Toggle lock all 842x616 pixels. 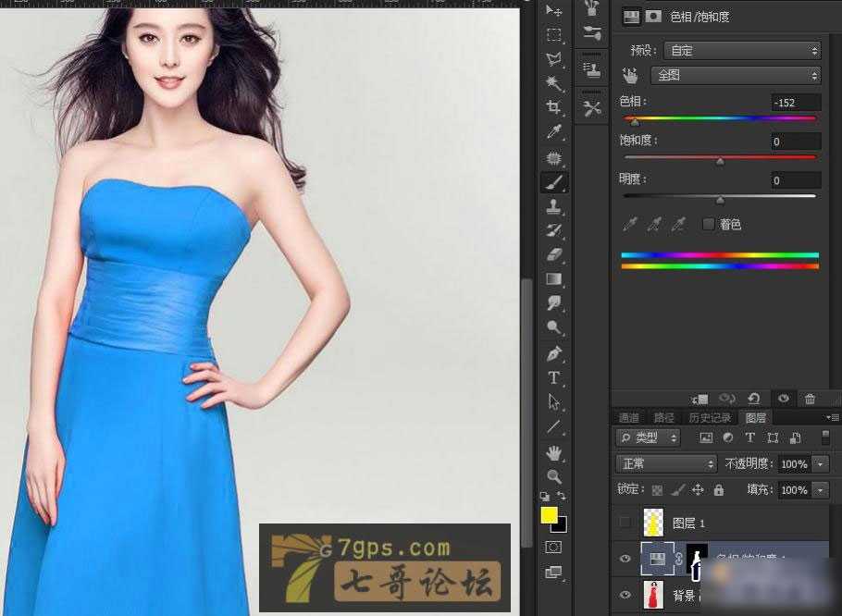(x=719, y=489)
